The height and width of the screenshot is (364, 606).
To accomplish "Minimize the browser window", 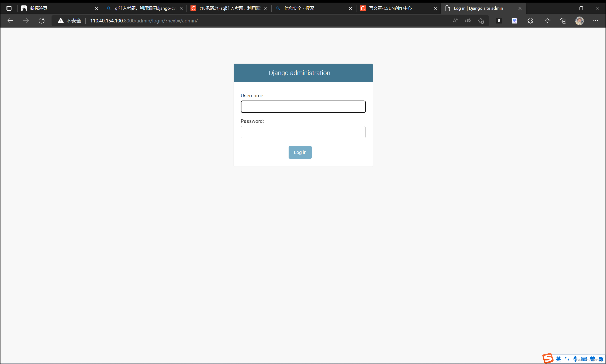I will pyautogui.click(x=565, y=8).
